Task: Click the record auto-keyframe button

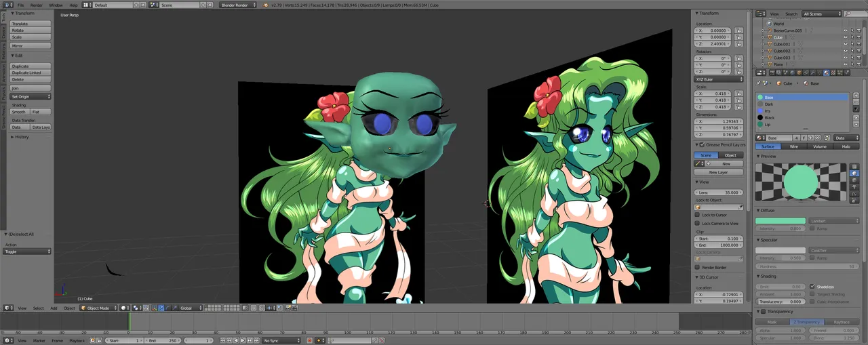Action: tap(309, 340)
